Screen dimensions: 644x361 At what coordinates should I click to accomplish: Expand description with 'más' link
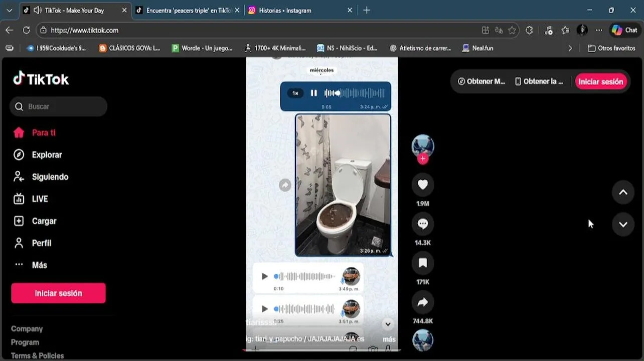389,339
